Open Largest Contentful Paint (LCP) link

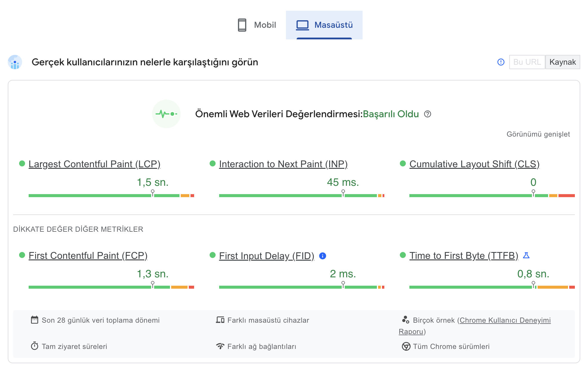coord(95,164)
